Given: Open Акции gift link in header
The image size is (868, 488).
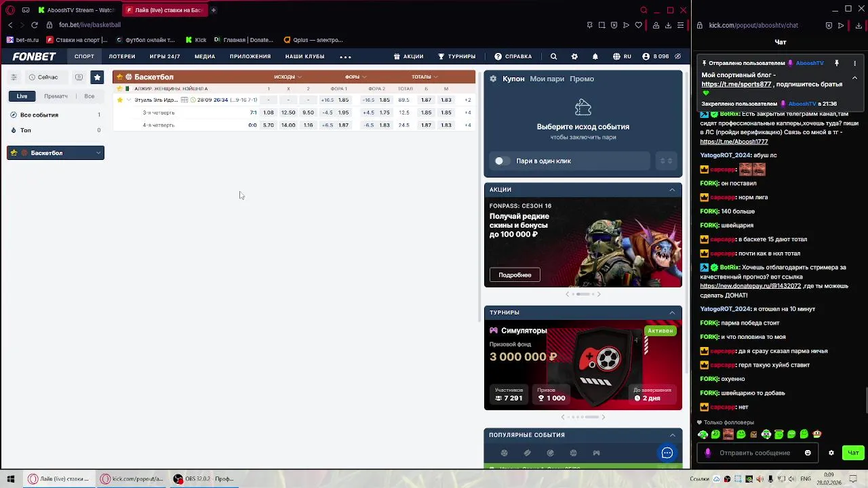Looking at the screenshot, I should pos(408,57).
